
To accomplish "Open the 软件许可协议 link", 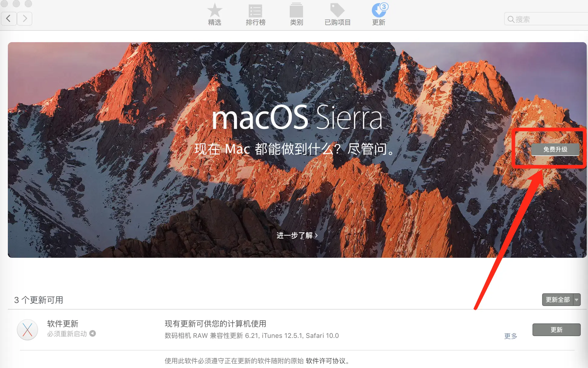I will [326, 361].
